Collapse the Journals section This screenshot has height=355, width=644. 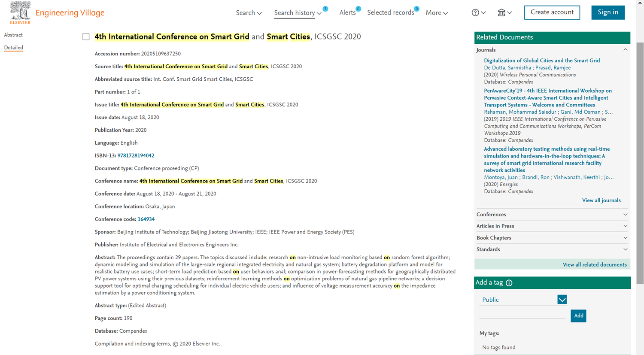pyautogui.click(x=625, y=50)
